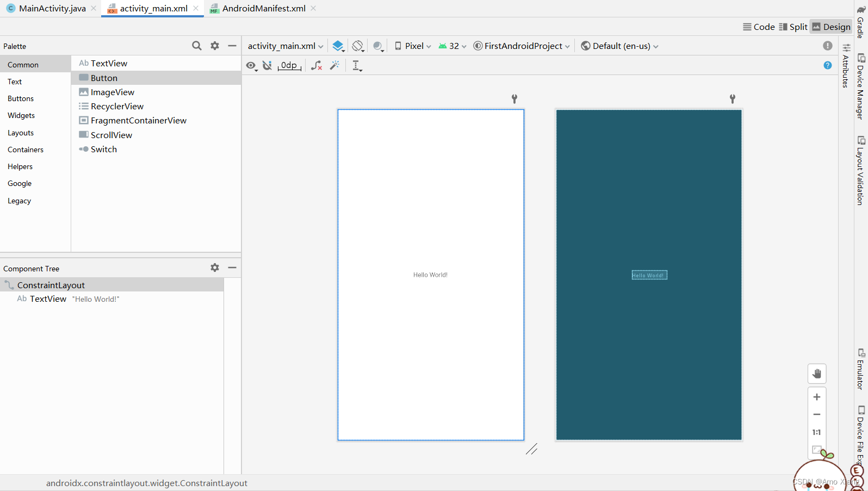The height and width of the screenshot is (491, 868).
Task: Open Emulator tool window
Action: tap(860, 369)
